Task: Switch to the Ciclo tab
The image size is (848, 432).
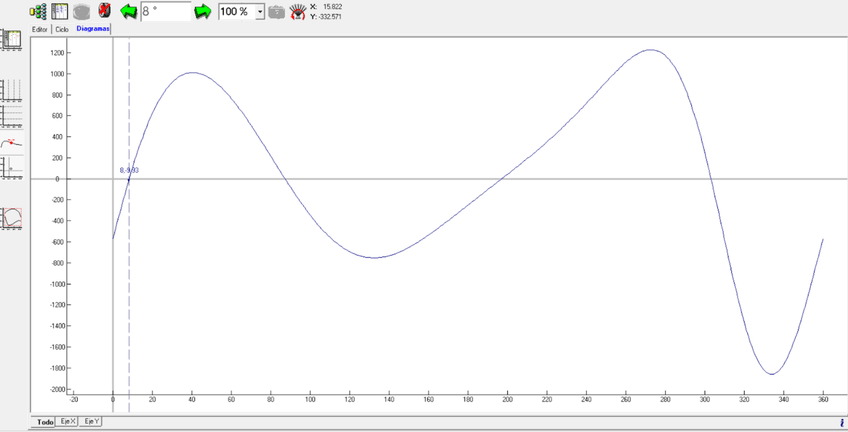Action: tap(62, 29)
